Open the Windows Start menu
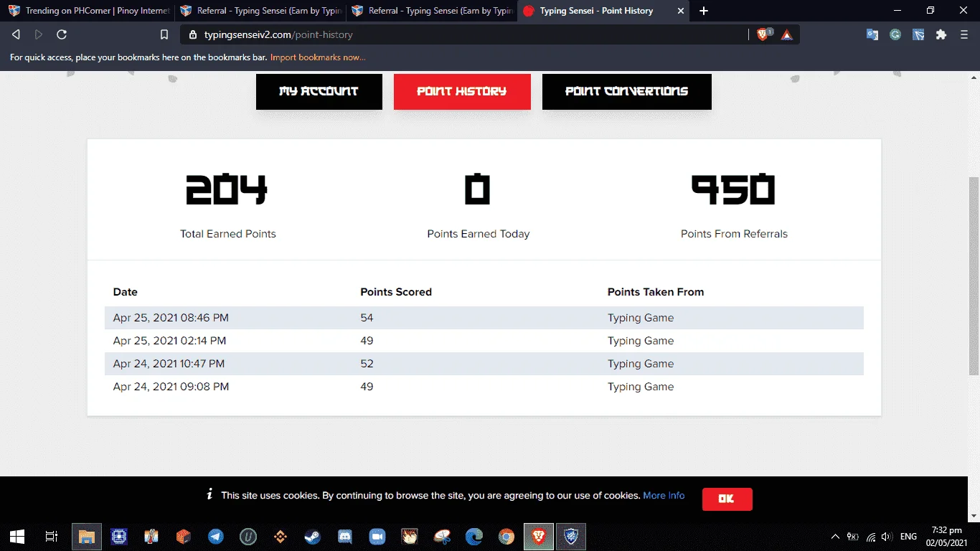Viewport: 980px width, 551px height. click(x=17, y=536)
